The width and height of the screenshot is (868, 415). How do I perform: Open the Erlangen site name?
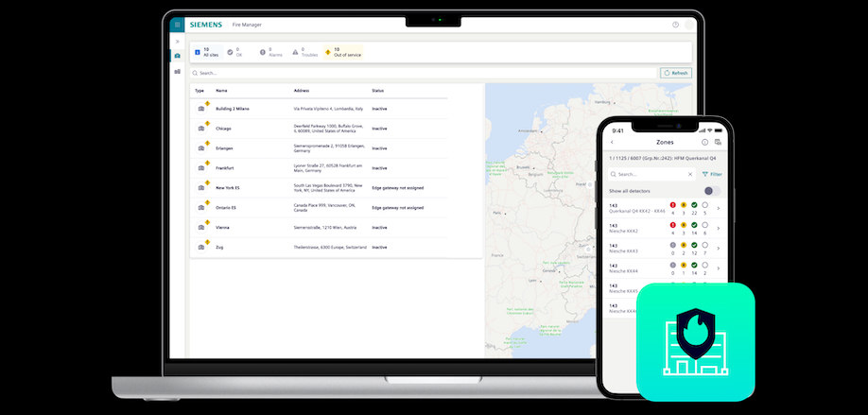pos(224,148)
